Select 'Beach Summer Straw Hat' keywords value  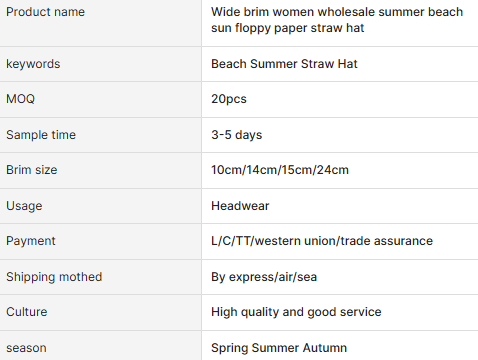click(x=284, y=64)
